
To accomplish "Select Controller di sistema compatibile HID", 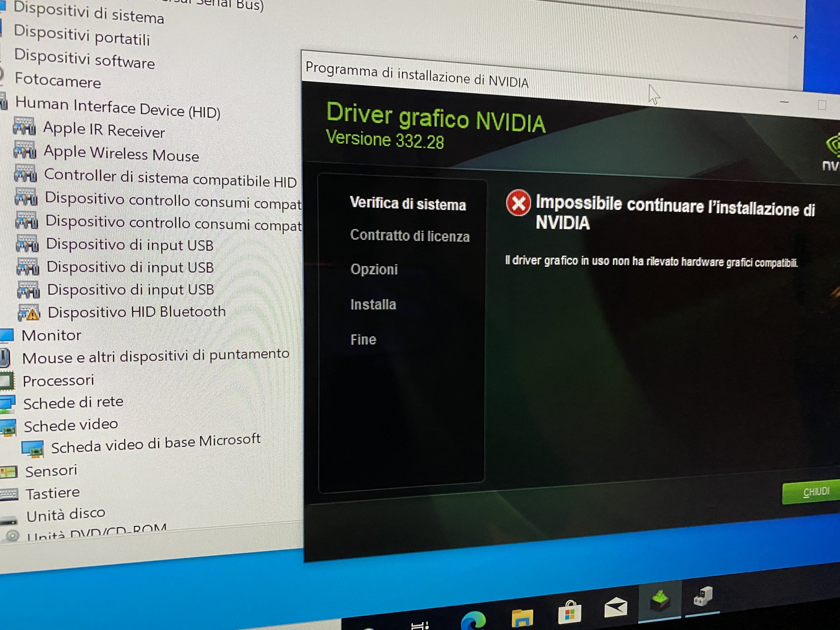I will [170, 178].
